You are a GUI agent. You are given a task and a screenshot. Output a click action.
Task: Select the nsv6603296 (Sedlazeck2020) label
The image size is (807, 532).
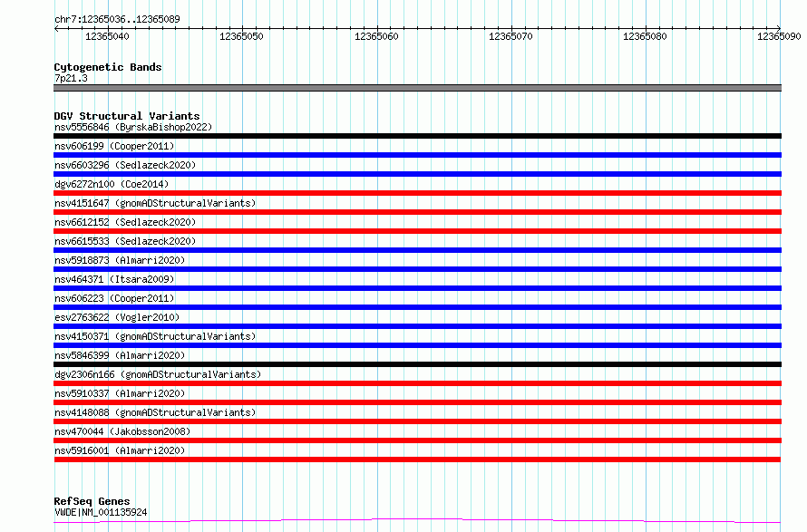[x=125, y=165]
